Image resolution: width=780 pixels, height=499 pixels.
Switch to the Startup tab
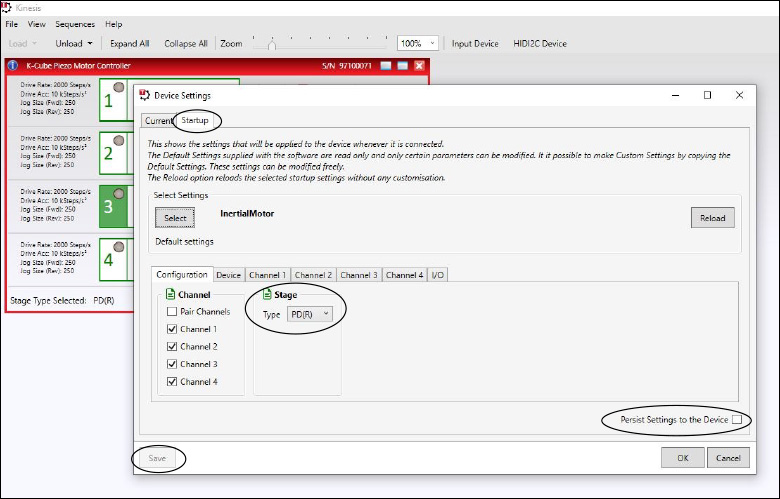(195, 121)
